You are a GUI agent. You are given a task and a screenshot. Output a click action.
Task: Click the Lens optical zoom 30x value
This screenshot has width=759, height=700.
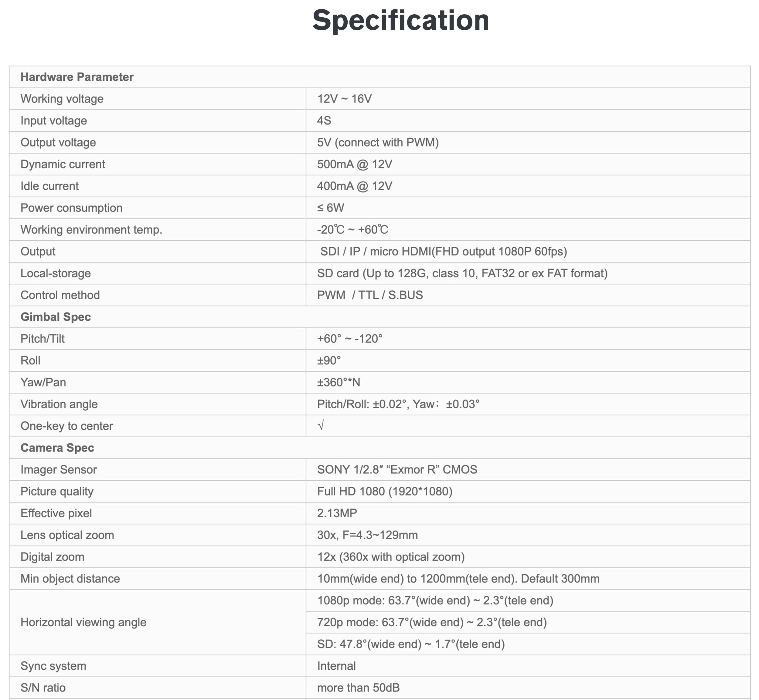pyautogui.click(x=367, y=535)
